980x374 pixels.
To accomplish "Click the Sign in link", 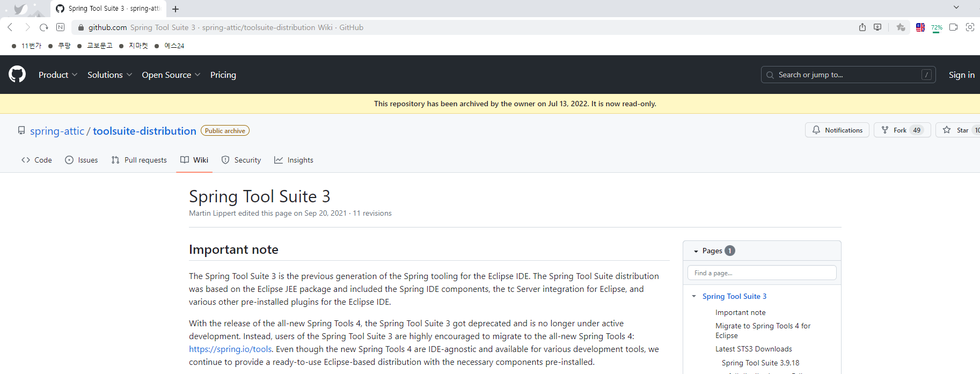I will (962, 75).
